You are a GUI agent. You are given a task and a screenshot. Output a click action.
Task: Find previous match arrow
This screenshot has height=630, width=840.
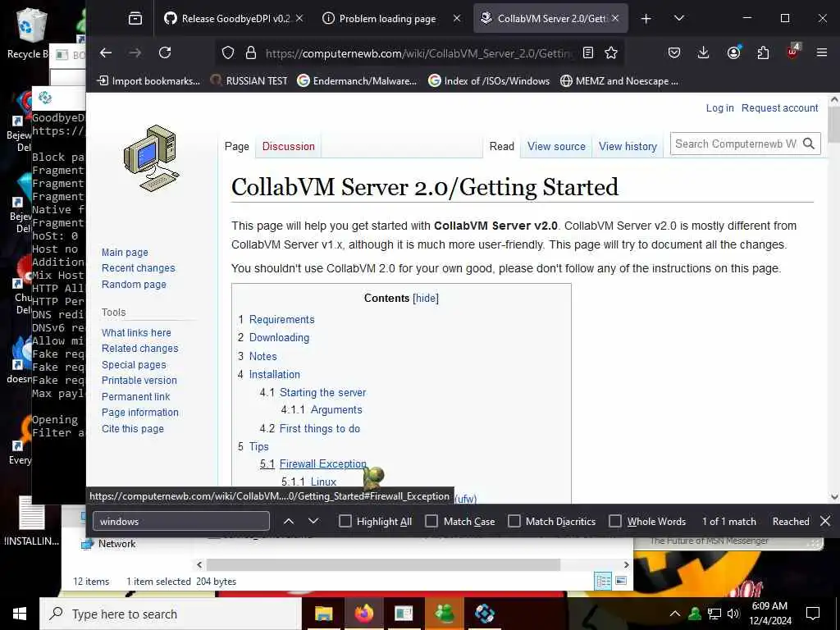click(289, 521)
